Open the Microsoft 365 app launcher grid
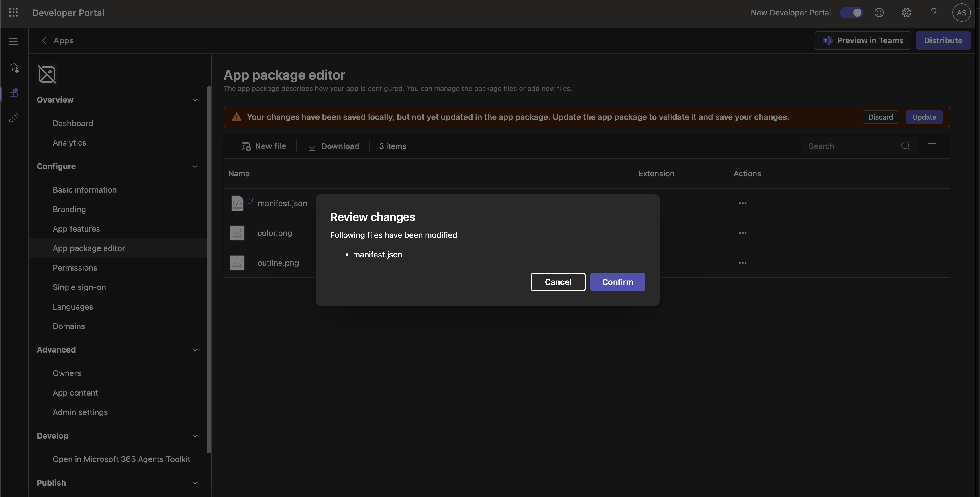 tap(13, 12)
